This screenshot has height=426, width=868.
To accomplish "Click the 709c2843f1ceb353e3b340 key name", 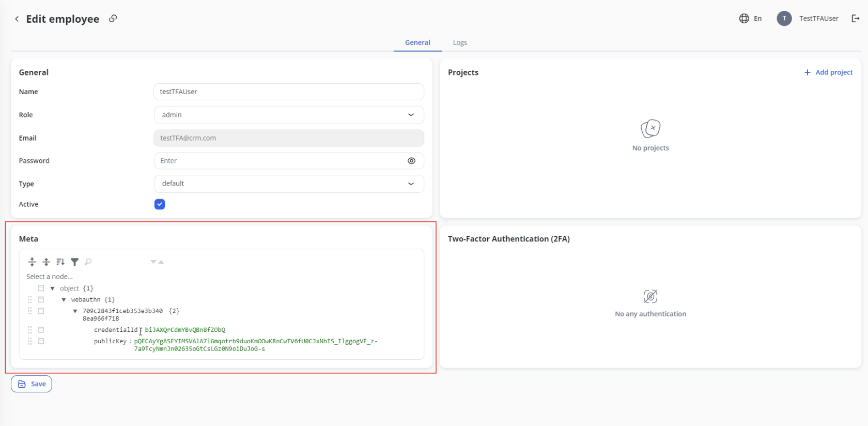I will (122, 315).
